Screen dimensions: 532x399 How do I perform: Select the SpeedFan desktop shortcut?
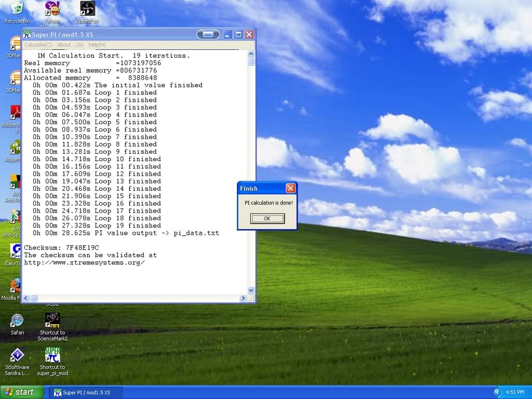[87, 12]
